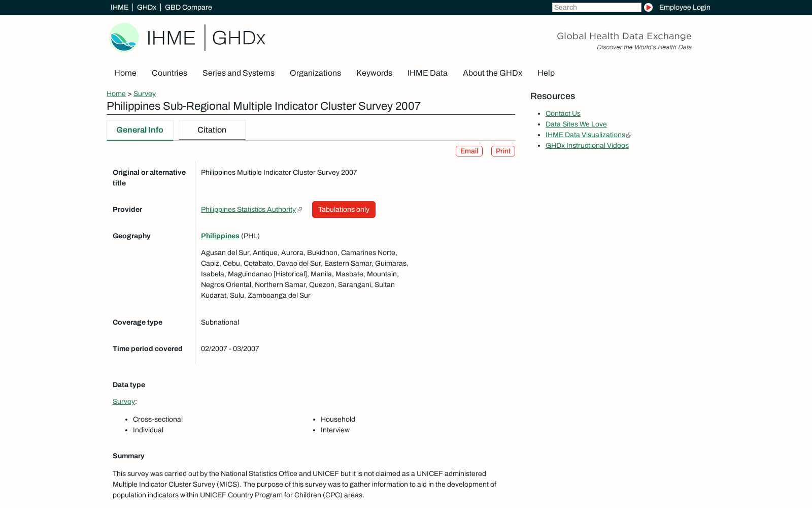Open IHME Data Visualizations link

(x=585, y=135)
